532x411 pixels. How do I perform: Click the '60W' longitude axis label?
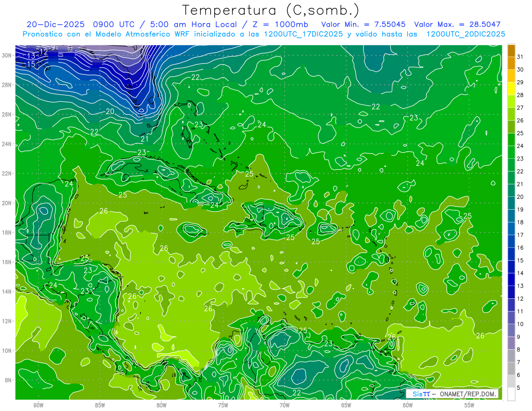click(407, 405)
